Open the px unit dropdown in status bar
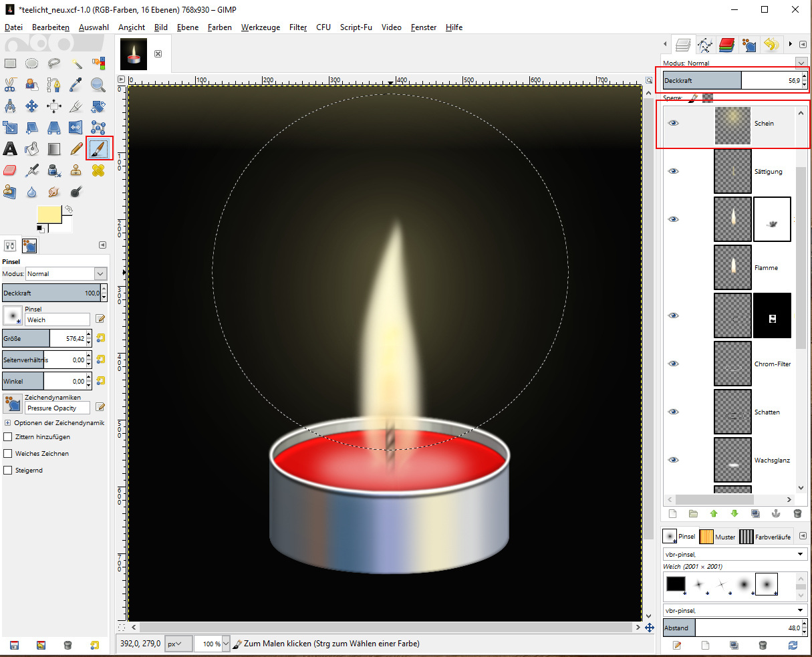The image size is (812, 657). pyautogui.click(x=174, y=644)
